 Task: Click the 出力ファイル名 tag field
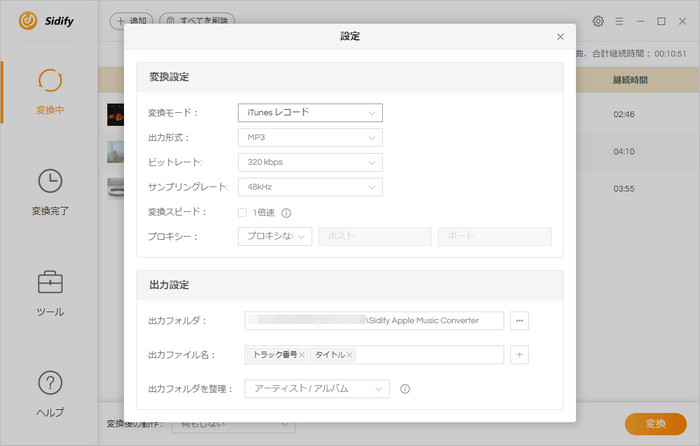(x=374, y=354)
